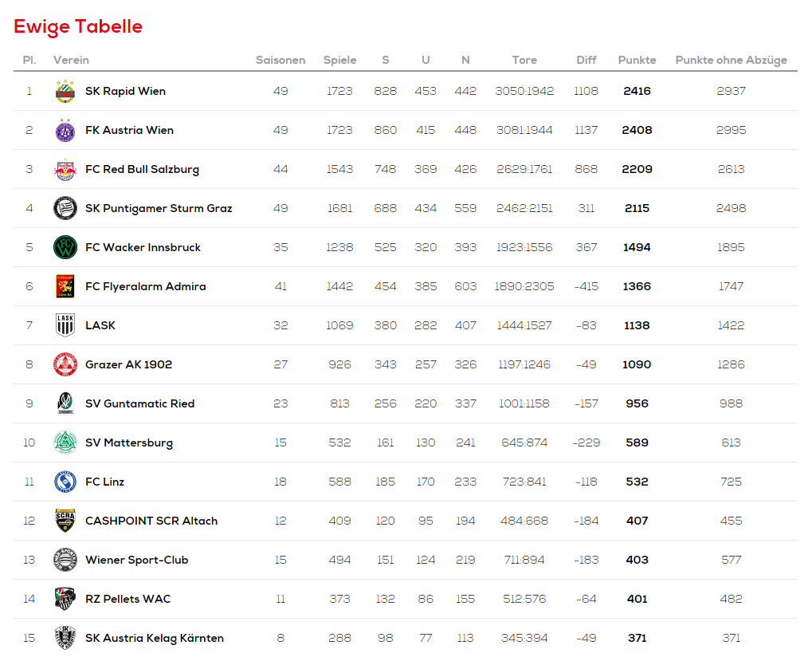Screen dimensions: 812x657
Task: Click FC Linz's games value 588
Action: coord(339,482)
